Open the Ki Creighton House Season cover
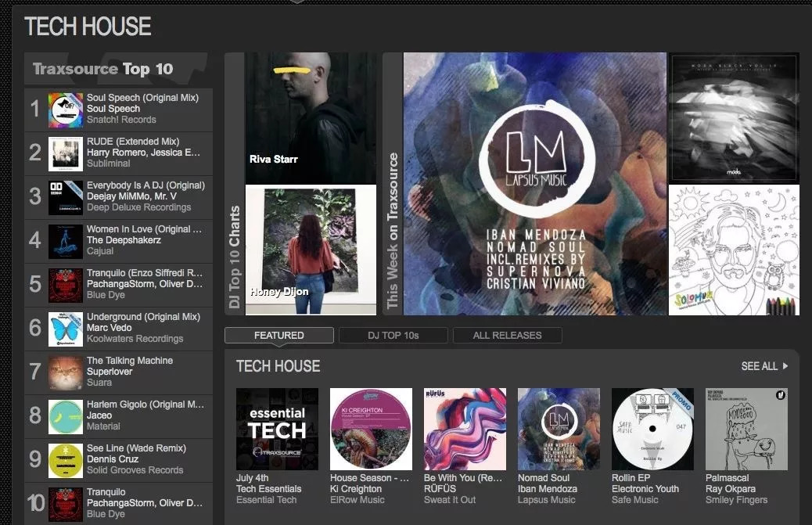This screenshot has width=812, height=525. click(x=372, y=430)
